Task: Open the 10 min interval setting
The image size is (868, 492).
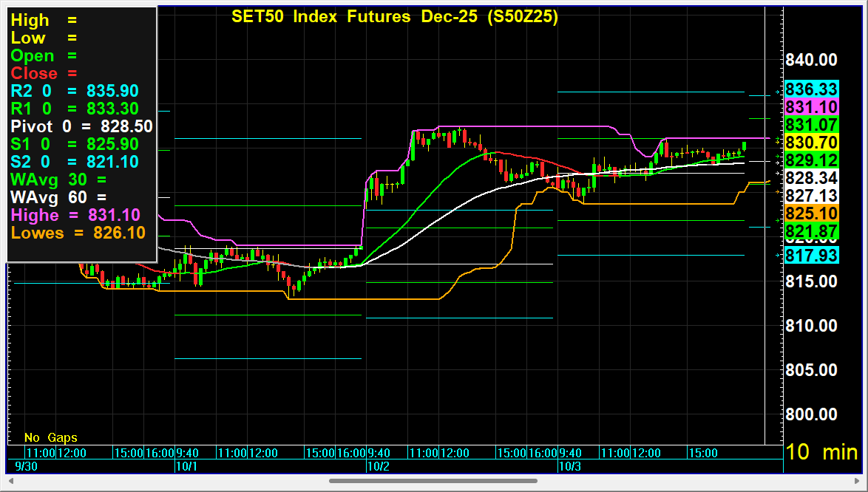Action: 822,452
